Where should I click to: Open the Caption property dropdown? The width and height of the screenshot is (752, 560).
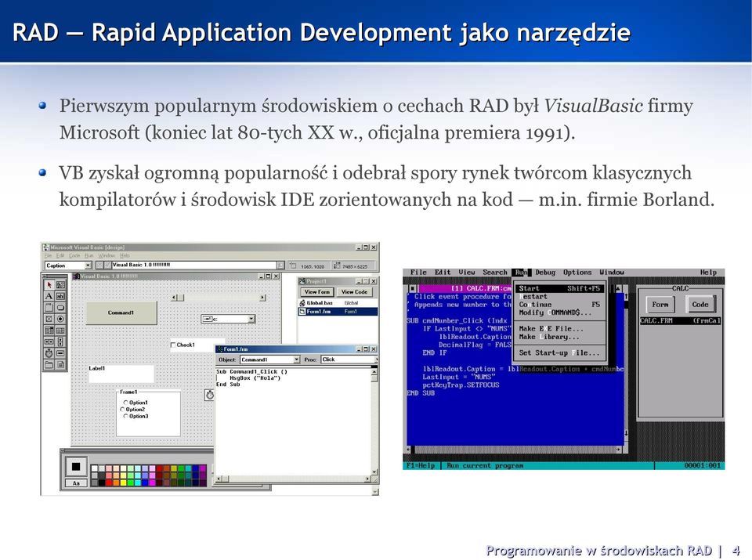click(x=88, y=266)
